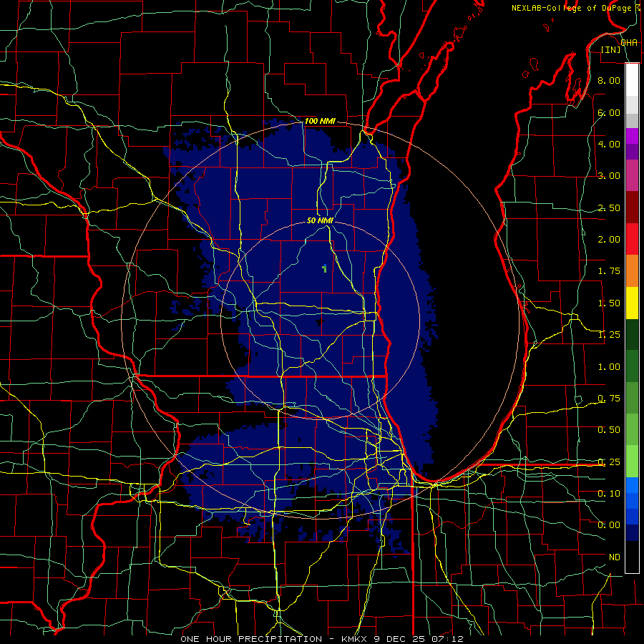
Task: Click the 0.50 legend value
Action: (609, 430)
